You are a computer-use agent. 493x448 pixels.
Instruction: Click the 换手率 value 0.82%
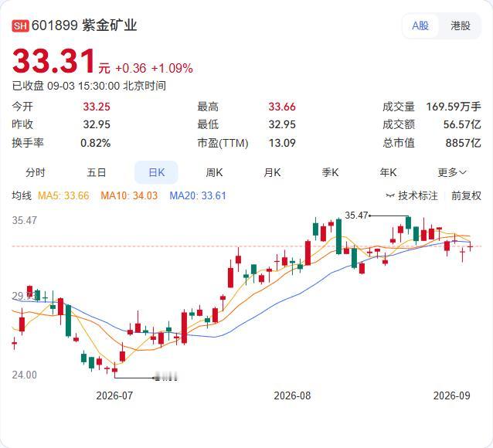(96, 143)
